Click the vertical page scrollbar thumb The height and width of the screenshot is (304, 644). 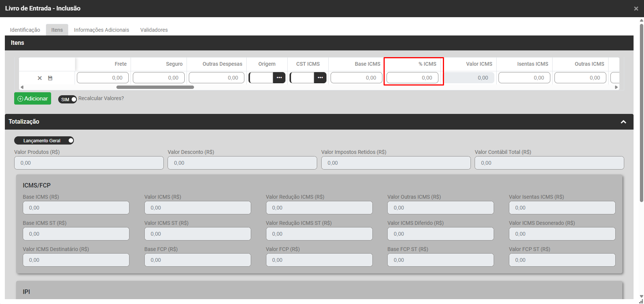coord(641,112)
